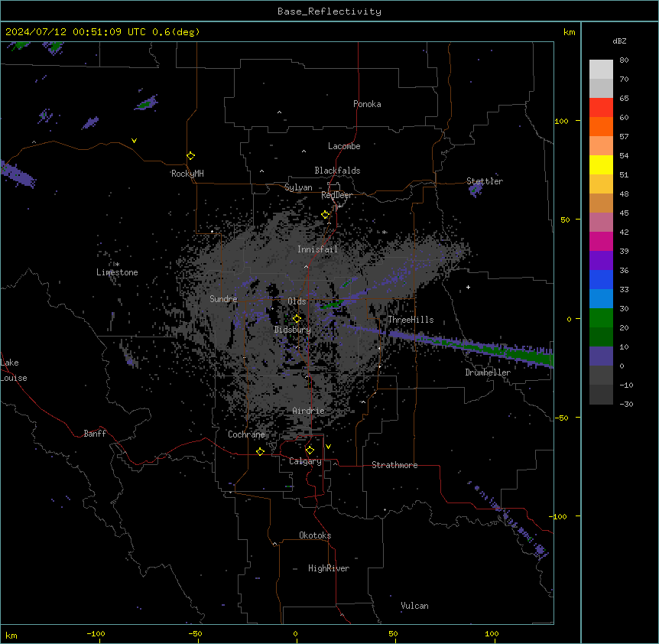The height and width of the screenshot is (644, 659).
Task: Select the yellow diamond marker below Cochrane
Action: [260, 451]
